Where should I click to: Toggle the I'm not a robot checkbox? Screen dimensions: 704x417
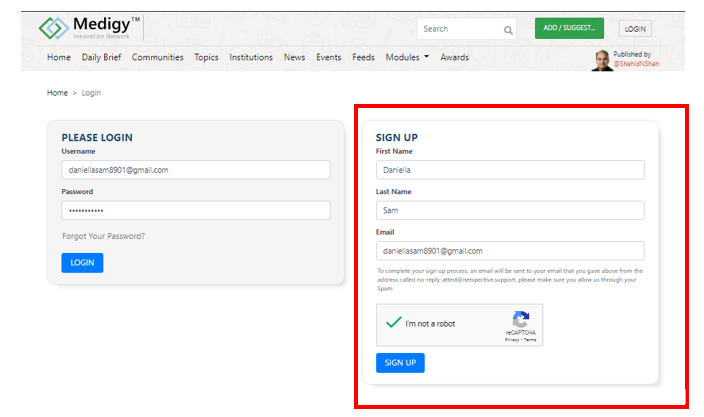point(393,322)
